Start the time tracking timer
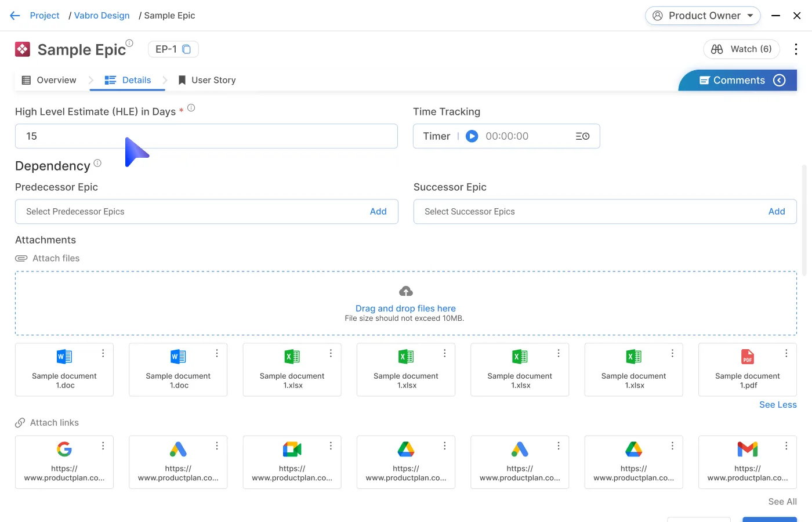 tap(472, 136)
